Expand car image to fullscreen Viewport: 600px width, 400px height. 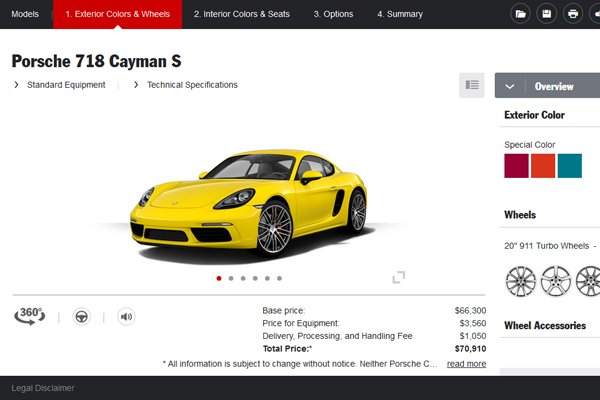click(x=399, y=277)
